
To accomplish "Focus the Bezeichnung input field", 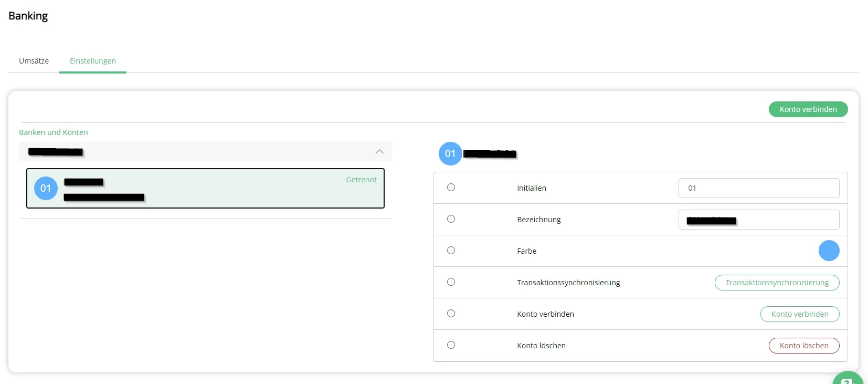I will [759, 220].
